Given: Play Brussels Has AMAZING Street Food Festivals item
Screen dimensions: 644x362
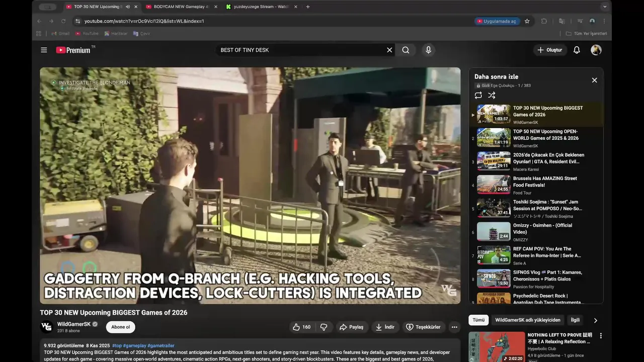Looking at the screenshot, I should 536,185.
